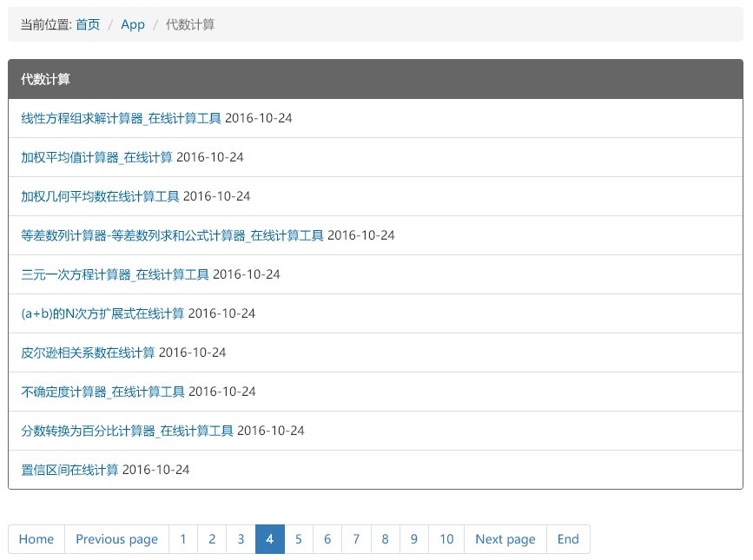Click the Home pagination button
The height and width of the screenshot is (560, 753).
tap(36, 539)
